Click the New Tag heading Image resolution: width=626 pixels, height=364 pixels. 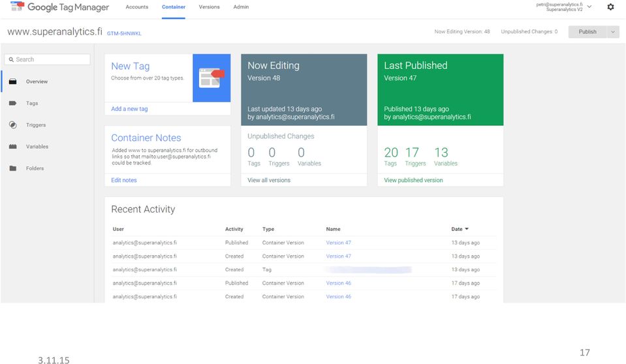pyautogui.click(x=130, y=67)
